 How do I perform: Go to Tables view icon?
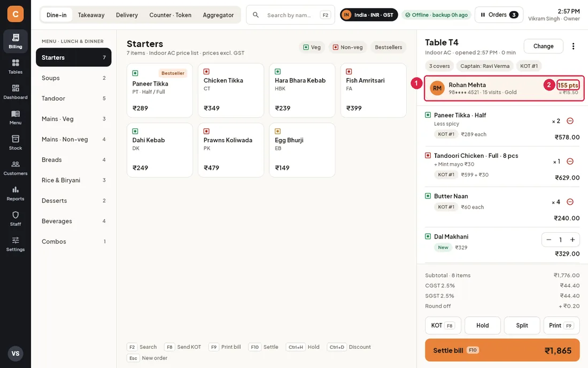[x=16, y=66]
